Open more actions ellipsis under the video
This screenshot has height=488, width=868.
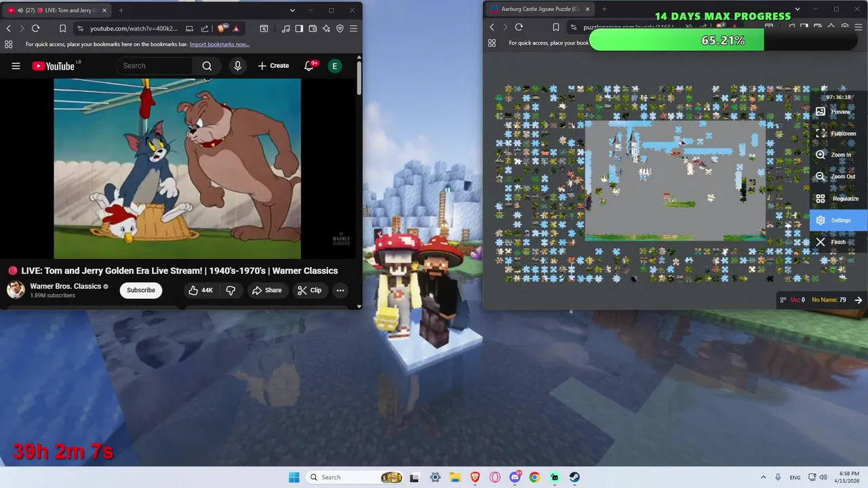click(340, 290)
